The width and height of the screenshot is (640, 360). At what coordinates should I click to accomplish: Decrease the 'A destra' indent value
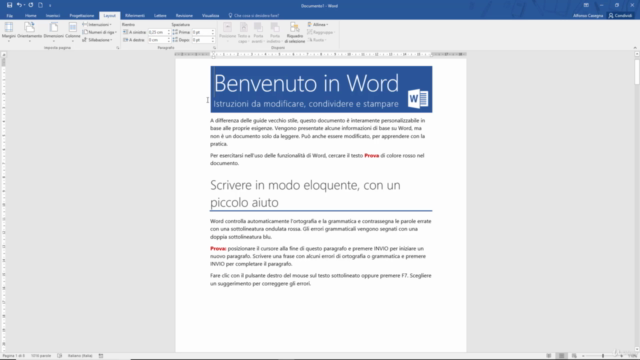(169, 42)
